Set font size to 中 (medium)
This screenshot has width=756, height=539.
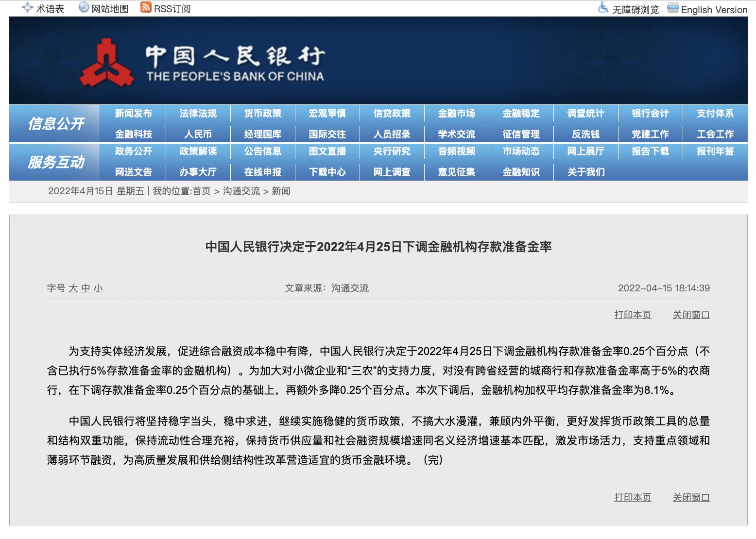pyautogui.click(x=86, y=288)
